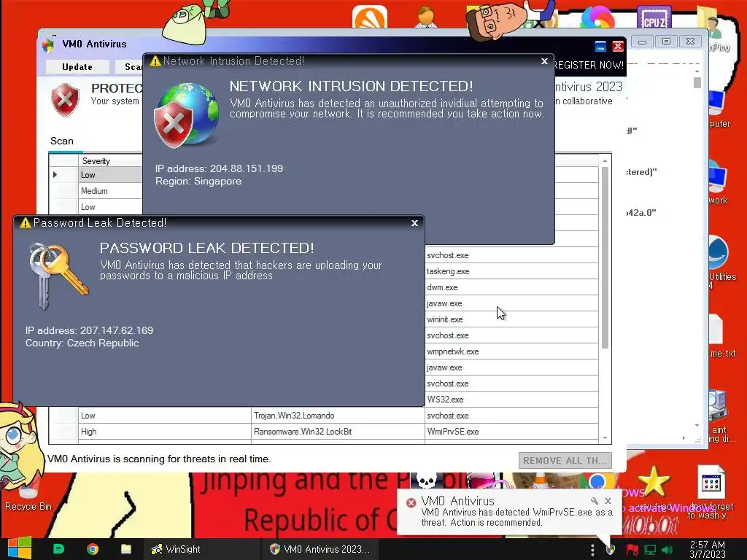Click the IP address 207.147.62.169 text
Image resolution: width=747 pixels, height=560 pixels.
[x=89, y=330]
